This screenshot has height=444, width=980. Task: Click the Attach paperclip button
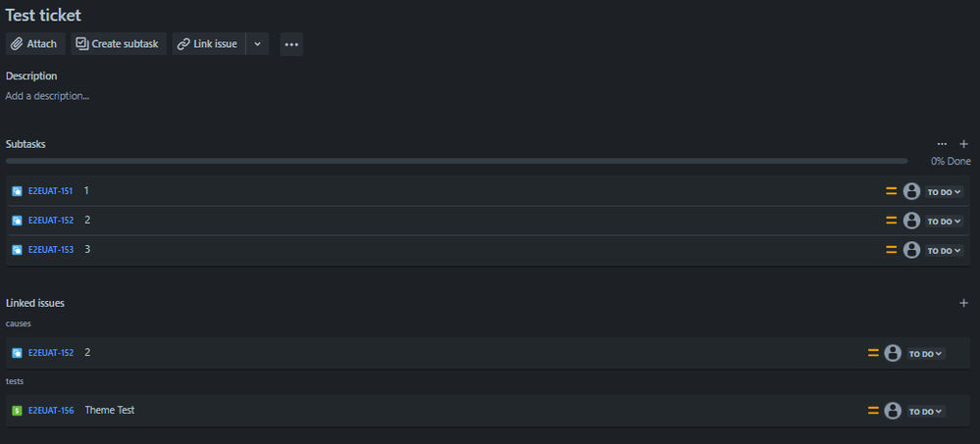(35, 44)
